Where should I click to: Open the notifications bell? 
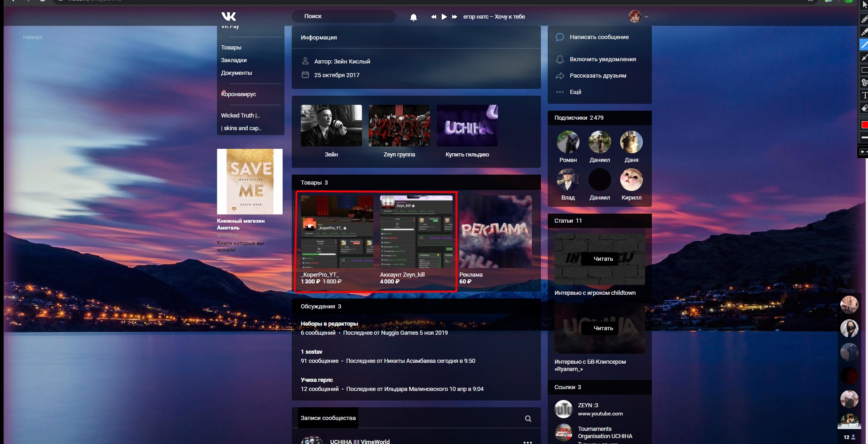click(413, 17)
